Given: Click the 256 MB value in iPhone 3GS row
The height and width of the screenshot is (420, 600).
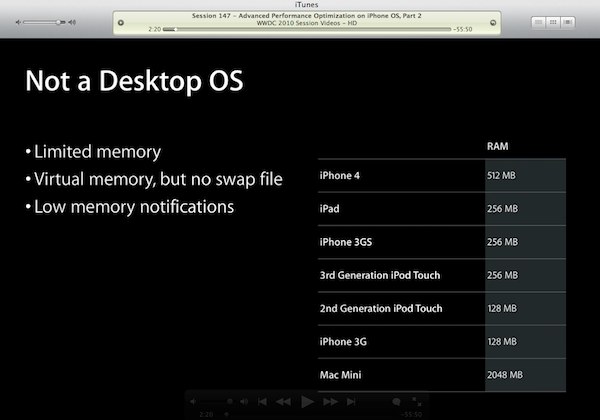Looking at the screenshot, I should (x=502, y=242).
